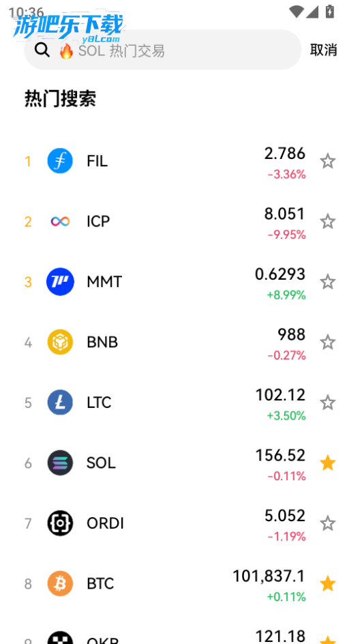Tap the ICP infinity logo icon
Screen dimensions: 362x644
click(x=60, y=221)
